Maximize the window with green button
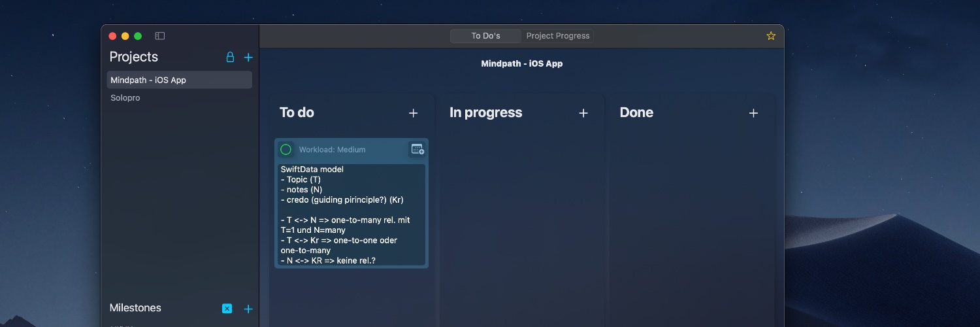980x327 pixels. pyautogui.click(x=137, y=36)
